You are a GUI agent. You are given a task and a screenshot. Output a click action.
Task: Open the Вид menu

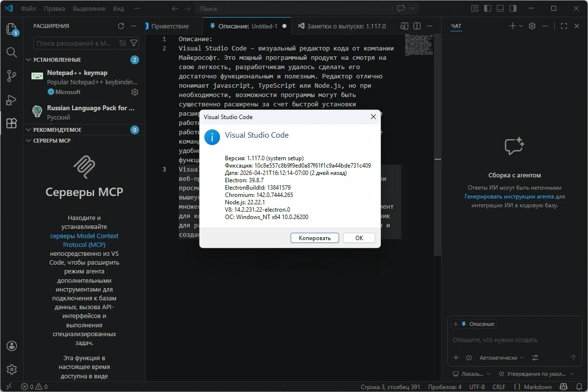point(119,8)
